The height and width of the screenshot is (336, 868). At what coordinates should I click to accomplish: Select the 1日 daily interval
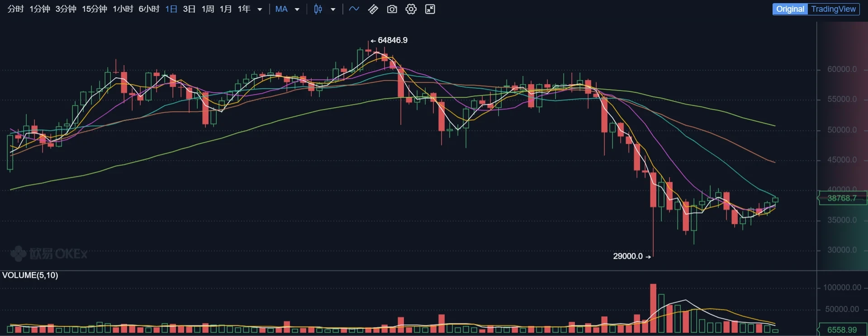[x=171, y=9]
